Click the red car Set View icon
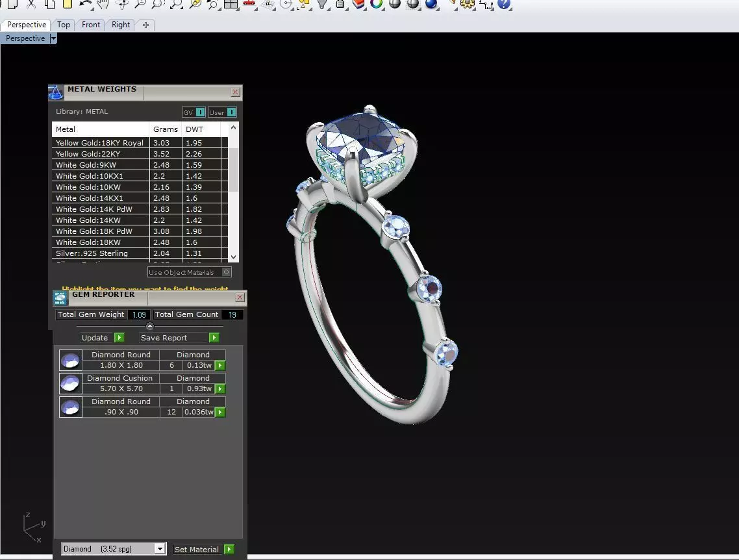Screen dimensions: 739x560 tap(249, 5)
